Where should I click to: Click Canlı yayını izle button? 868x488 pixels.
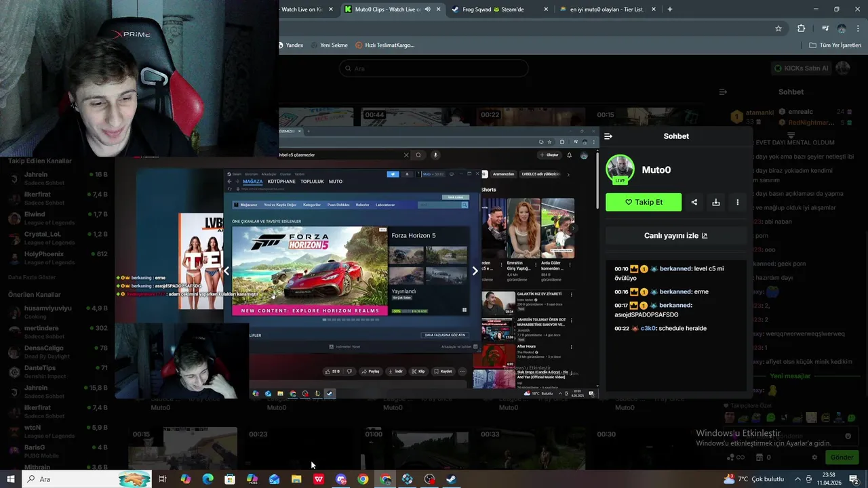pos(675,236)
